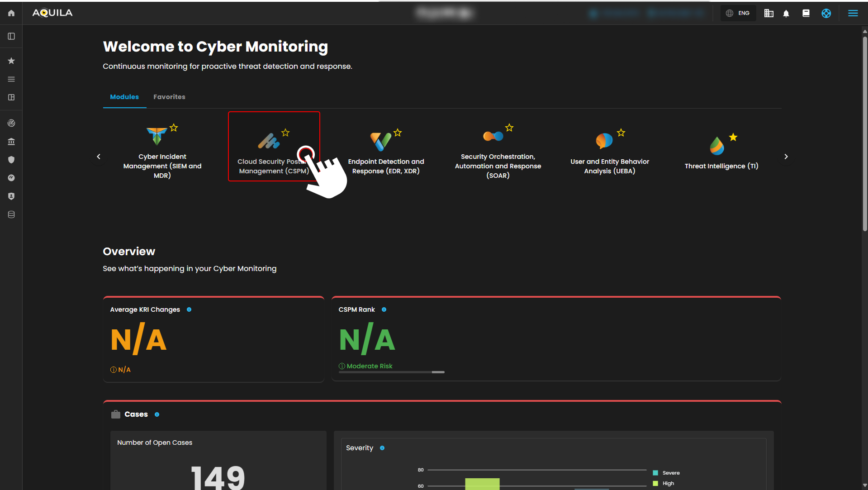Open the help lifebuoy icon
Image resolution: width=868 pixels, height=490 pixels.
[x=826, y=14]
